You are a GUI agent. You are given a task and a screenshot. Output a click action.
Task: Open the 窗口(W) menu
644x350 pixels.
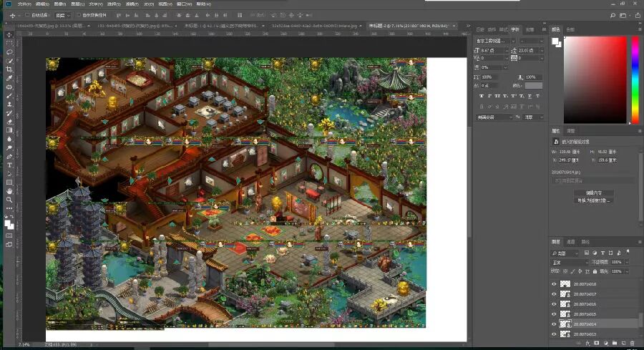tap(184, 4)
